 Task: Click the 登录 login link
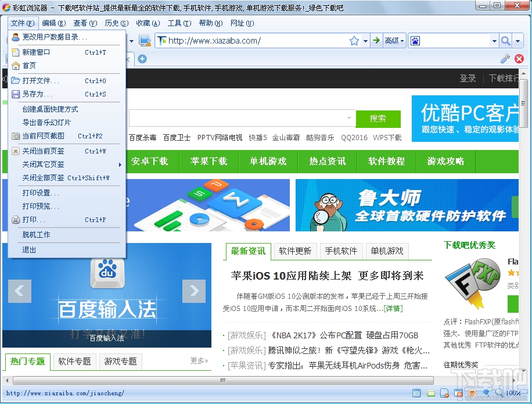click(x=468, y=78)
